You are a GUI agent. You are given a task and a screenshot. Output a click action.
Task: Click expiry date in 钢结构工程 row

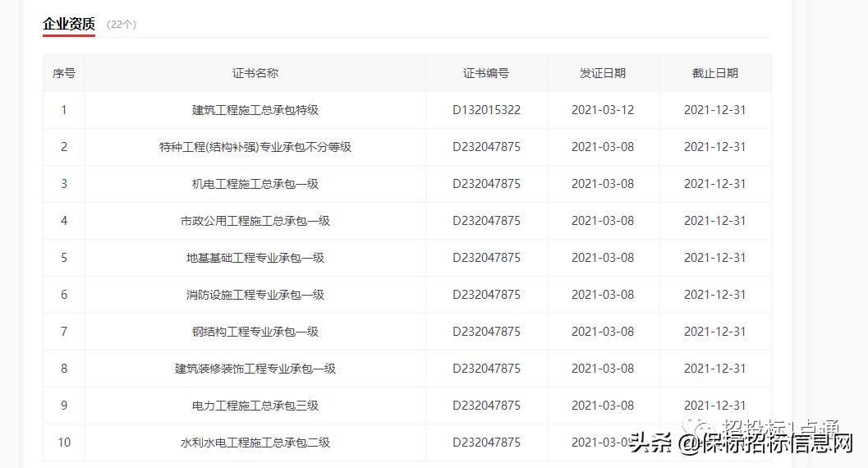pos(714,332)
